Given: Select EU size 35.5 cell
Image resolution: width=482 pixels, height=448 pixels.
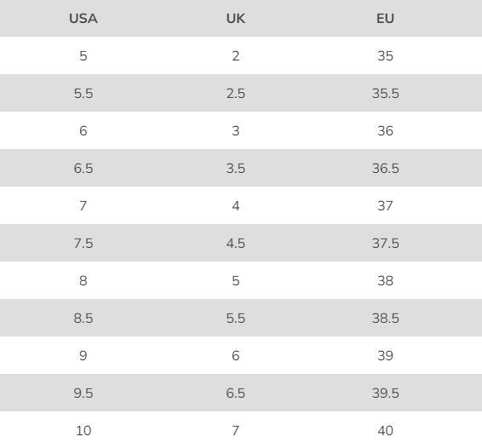Looking at the screenshot, I should [386, 94].
